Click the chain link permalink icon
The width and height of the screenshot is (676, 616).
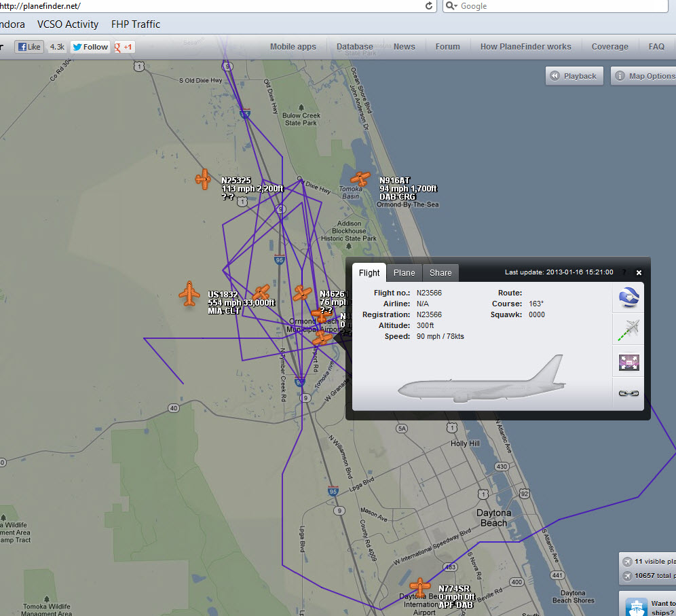630,393
